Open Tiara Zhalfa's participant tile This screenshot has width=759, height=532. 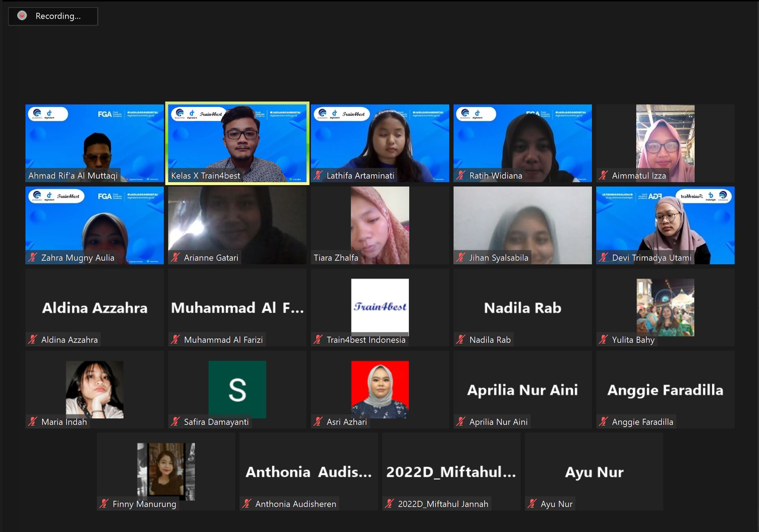(x=379, y=225)
